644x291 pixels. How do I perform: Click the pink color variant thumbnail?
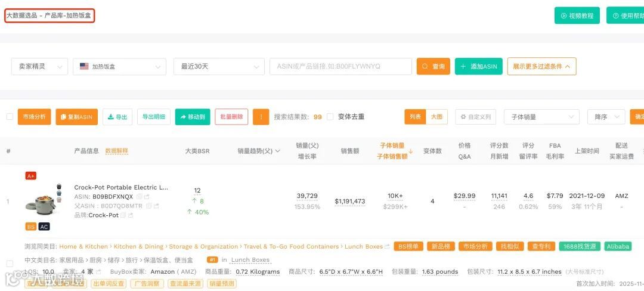click(x=59, y=200)
